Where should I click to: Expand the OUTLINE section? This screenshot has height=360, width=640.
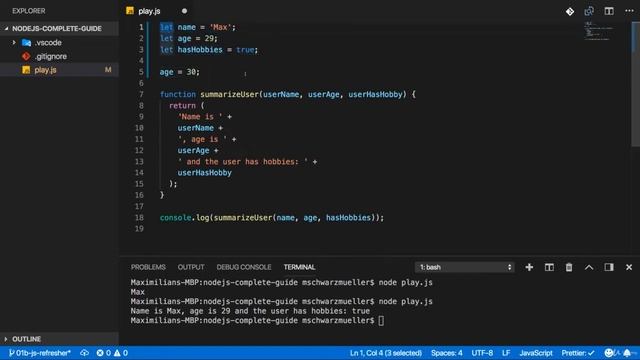pos(59,339)
